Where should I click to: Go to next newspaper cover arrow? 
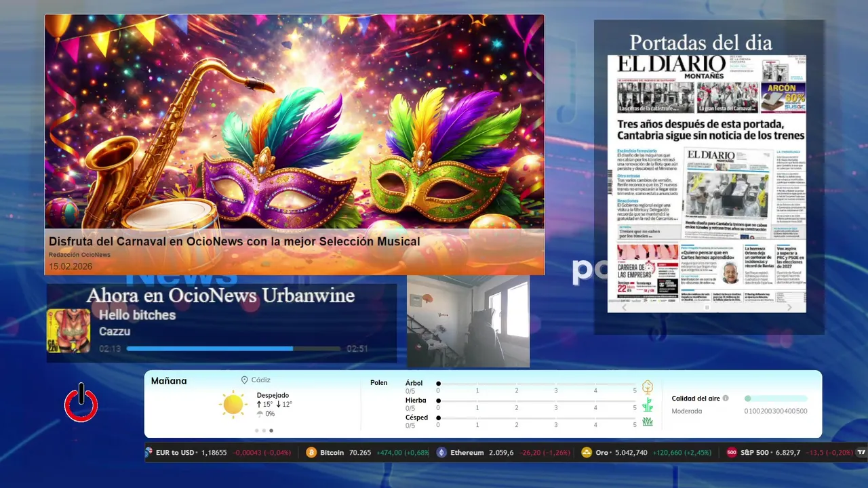[789, 307]
